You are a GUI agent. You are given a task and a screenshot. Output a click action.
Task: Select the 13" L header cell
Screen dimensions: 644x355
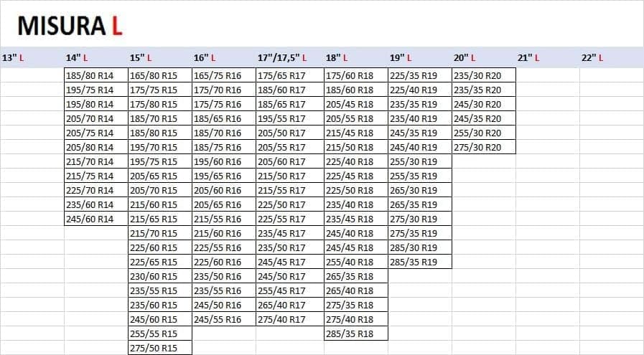pos(32,58)
